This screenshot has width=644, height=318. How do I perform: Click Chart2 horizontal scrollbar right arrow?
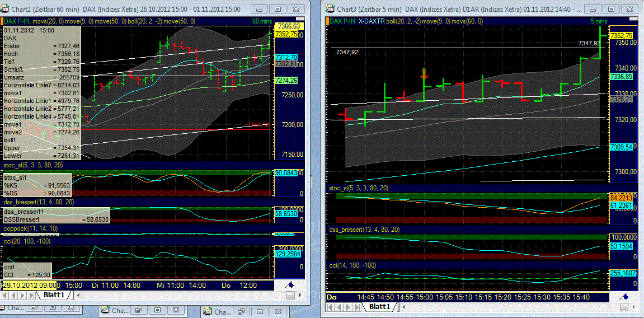(300, 295)
